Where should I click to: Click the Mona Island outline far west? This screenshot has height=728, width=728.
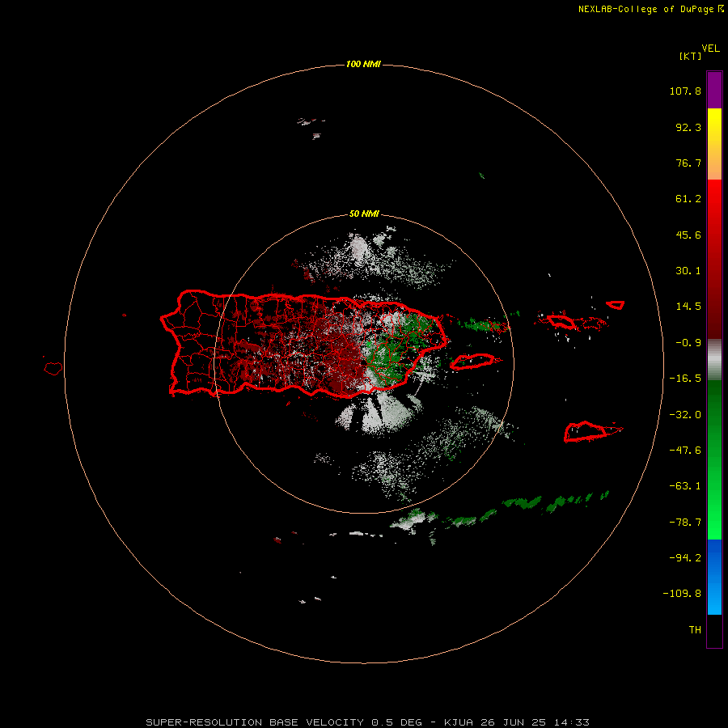coord(53,369)
